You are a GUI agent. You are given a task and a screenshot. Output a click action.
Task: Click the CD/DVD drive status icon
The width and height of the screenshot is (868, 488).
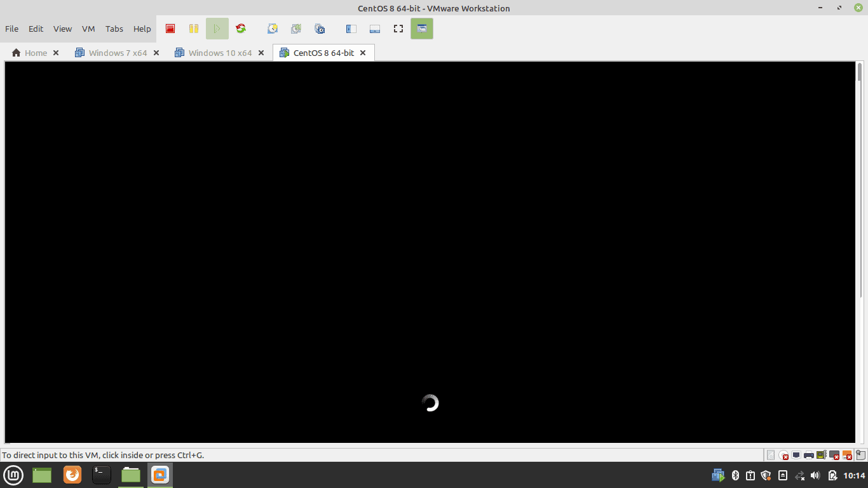pyautogui.click(x=783, y=455)
